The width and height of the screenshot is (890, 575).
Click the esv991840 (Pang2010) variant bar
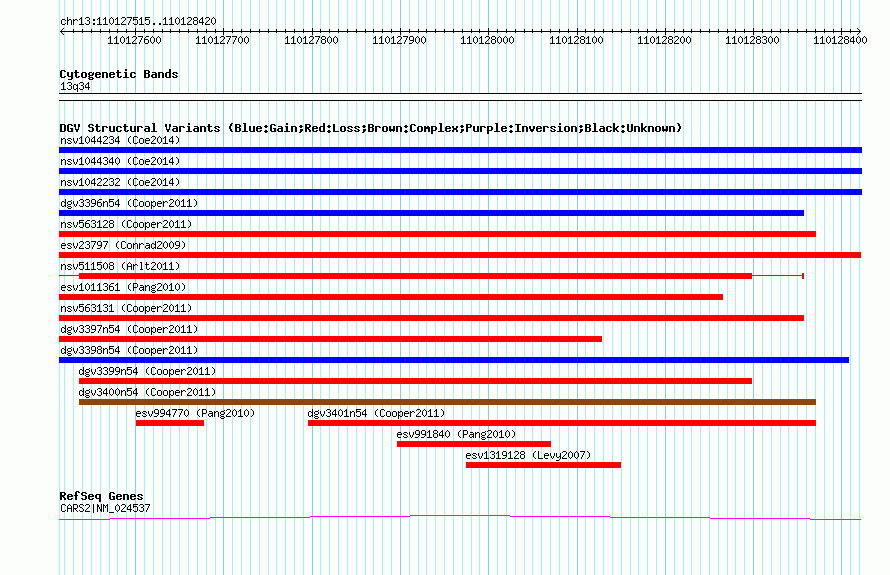474,444
